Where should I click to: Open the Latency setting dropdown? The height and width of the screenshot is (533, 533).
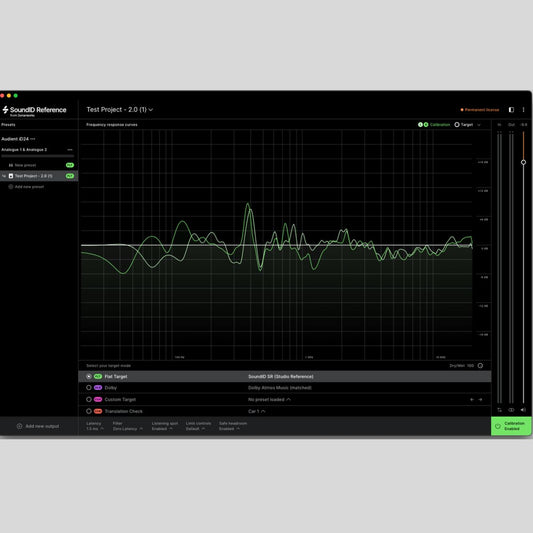[x=95, y=426]
